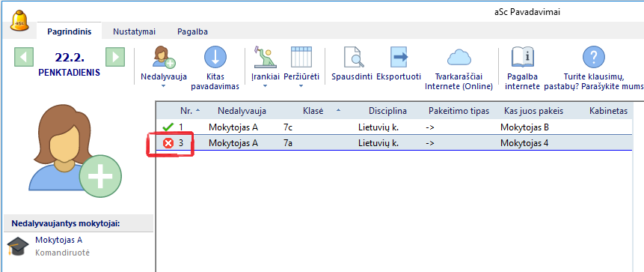Click substitute Mokytojas B cell
644x272 pixels.
524,127
